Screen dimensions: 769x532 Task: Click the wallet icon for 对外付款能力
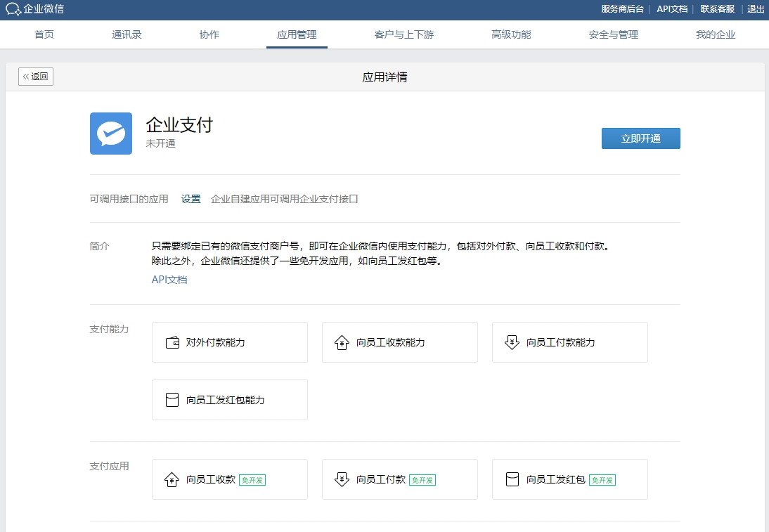[x=172, y=342]
